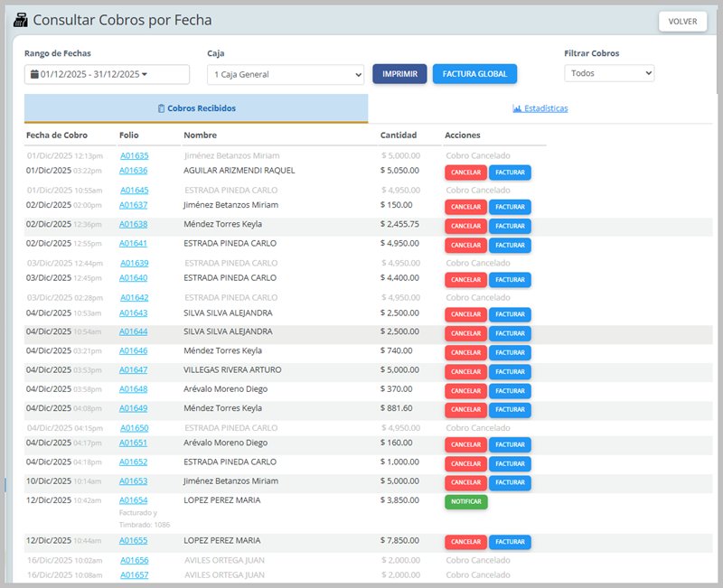The width and height of the screenshot is (723, 588).
Task: Expand the Caja dropdown
Action: coord(285,74)
